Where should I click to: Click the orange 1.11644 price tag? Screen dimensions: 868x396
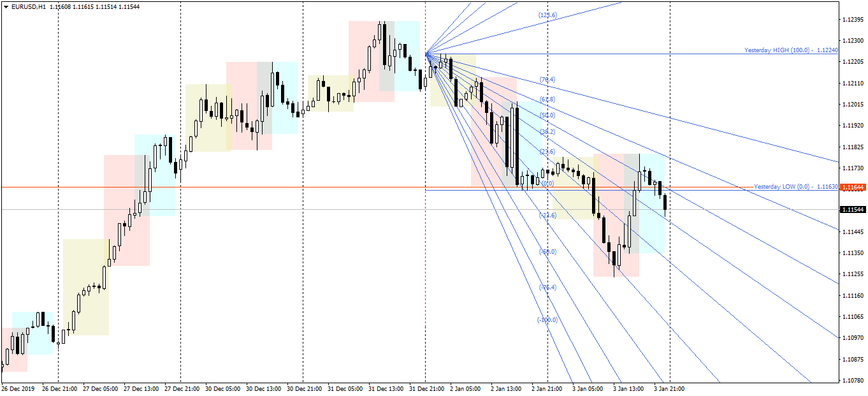[852, 187]
